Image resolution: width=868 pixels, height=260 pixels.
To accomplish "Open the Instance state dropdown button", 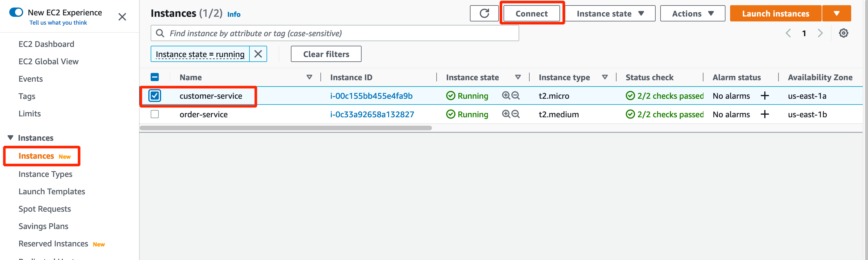I will [610, 14].
